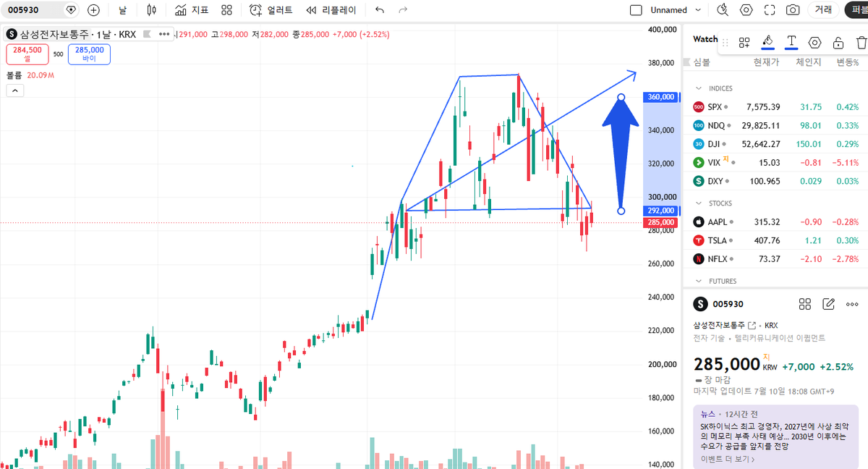Image resolution: width=868 pixels, height=469 pixels.
Task: Add a compare symbol with plus icon
Action: click(x=93, y=10)
